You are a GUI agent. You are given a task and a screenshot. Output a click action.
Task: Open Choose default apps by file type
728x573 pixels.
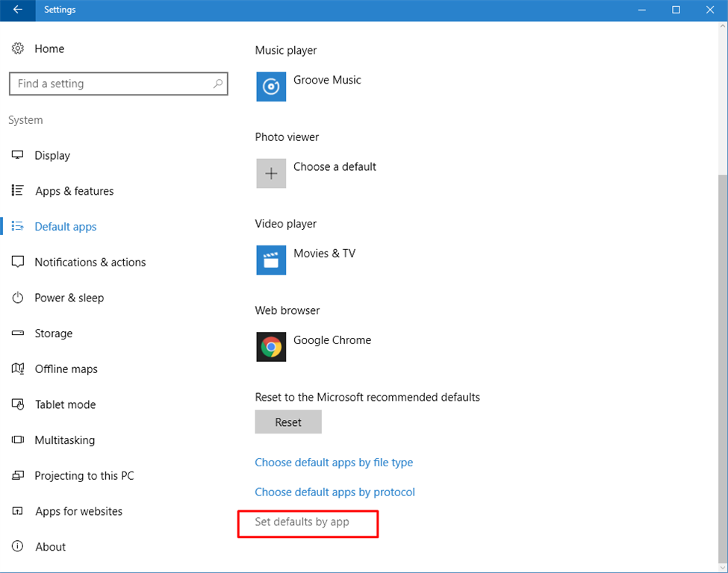click(x=334, y=463)
